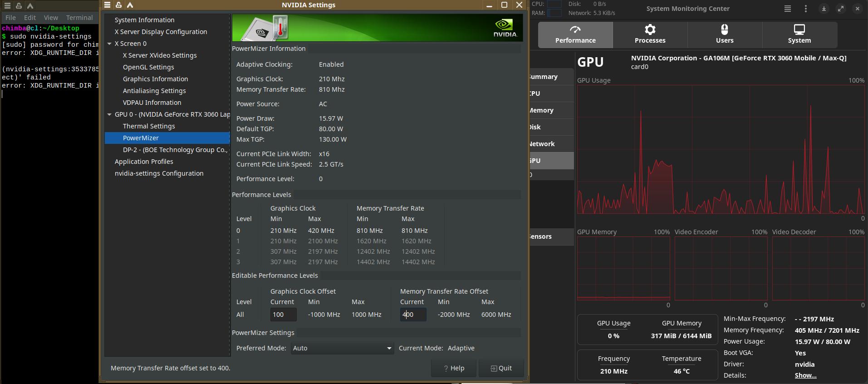Click the Video Encoder graph

721,268
